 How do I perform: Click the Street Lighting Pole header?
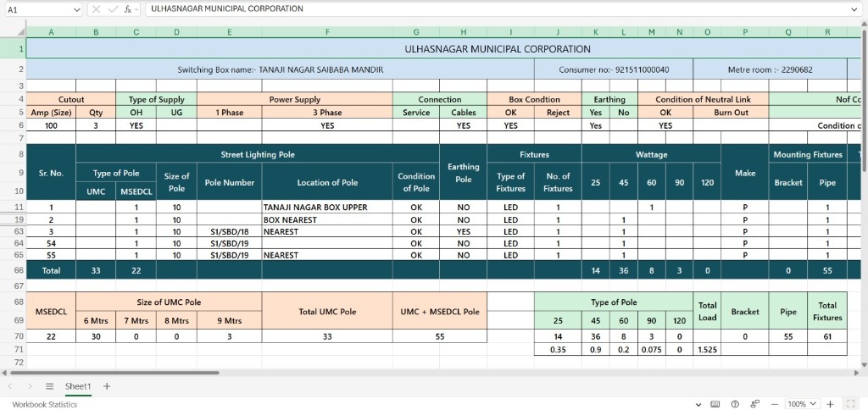click(x=258, y=154)
